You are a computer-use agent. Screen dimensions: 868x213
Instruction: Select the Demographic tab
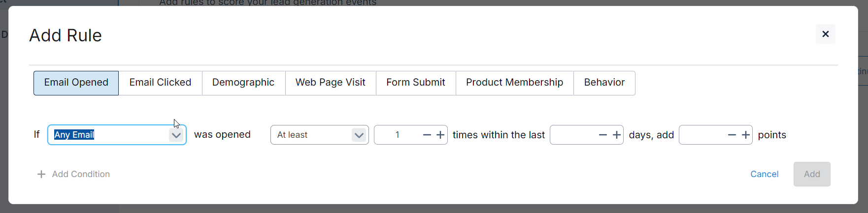tap(243, 83)
